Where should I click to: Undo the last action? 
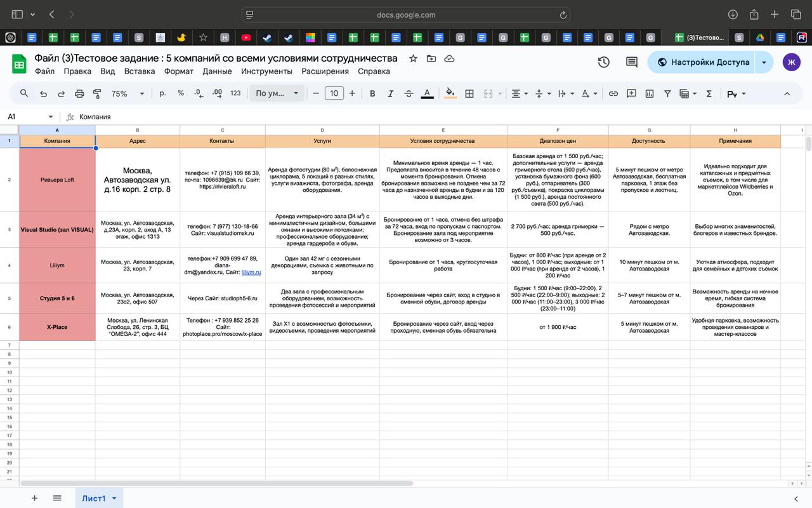tap(43, 93)
